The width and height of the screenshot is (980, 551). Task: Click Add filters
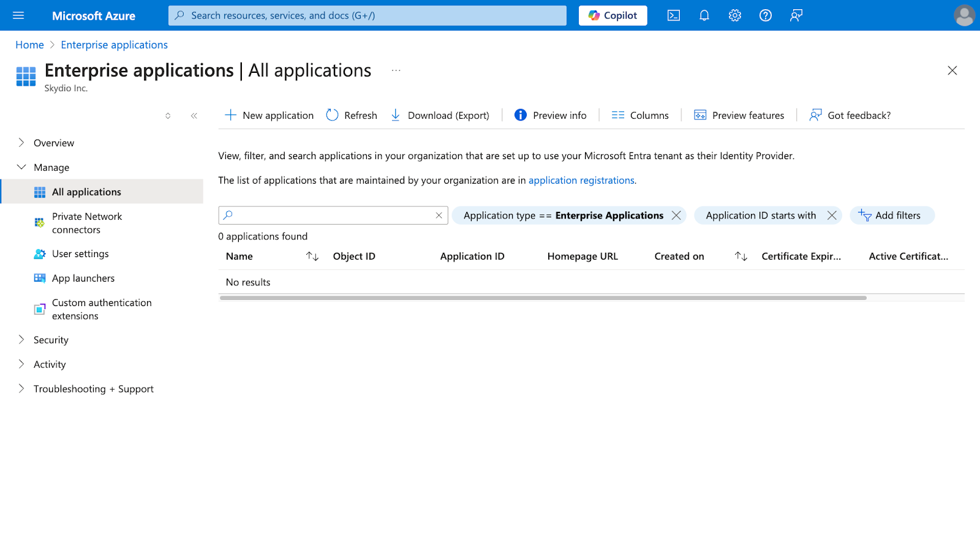[892, 216]
